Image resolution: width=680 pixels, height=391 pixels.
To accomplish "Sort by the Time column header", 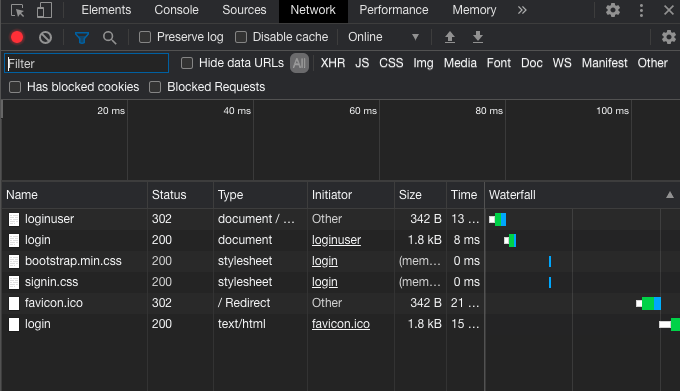I will coord(464,195).
